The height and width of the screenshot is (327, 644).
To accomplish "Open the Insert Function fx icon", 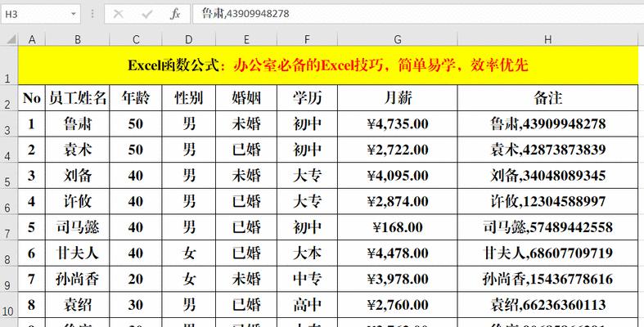I will [175, 15].
